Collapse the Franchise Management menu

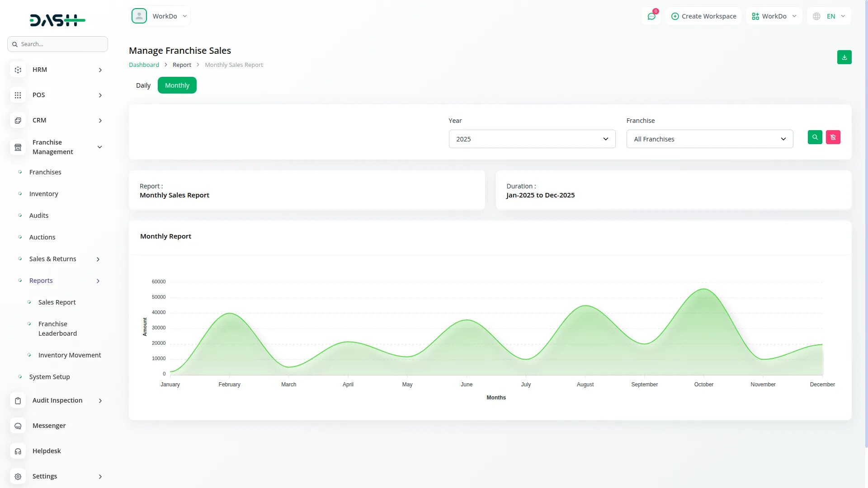pyautogui.click(x=99, y=147)
